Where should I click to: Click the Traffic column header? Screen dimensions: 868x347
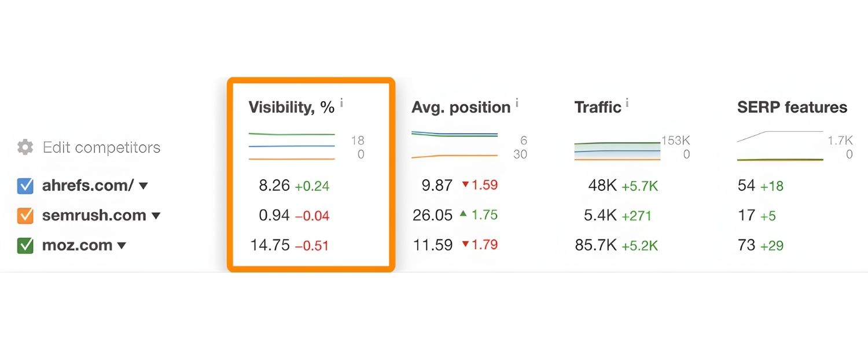coord(597,108)
